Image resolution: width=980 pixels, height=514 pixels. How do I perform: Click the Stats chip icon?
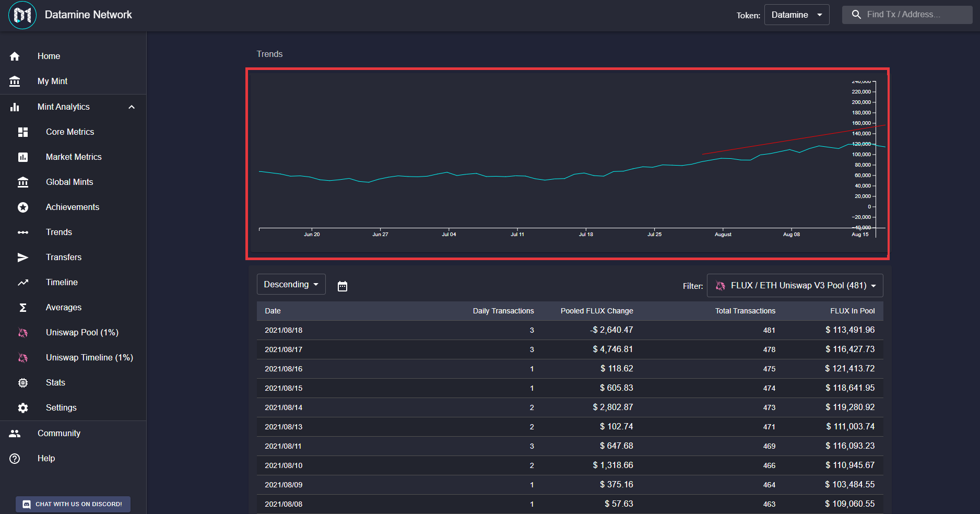tap(23, 383)
